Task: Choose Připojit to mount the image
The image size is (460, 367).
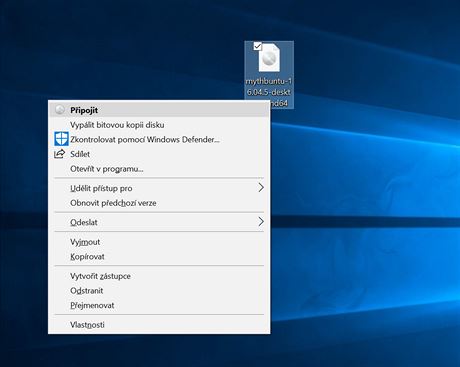Action: pyautogui.click(x=159, y=110)
